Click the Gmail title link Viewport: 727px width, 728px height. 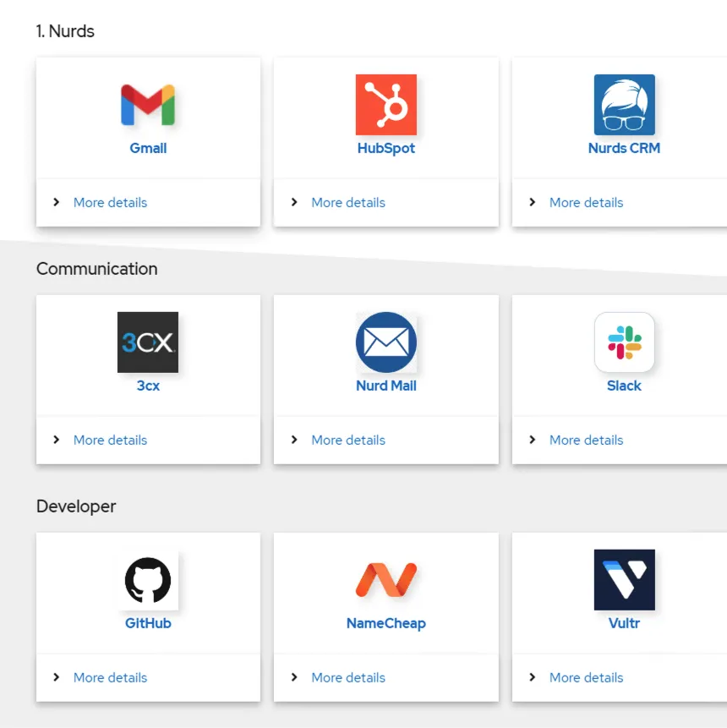[148, 148]
